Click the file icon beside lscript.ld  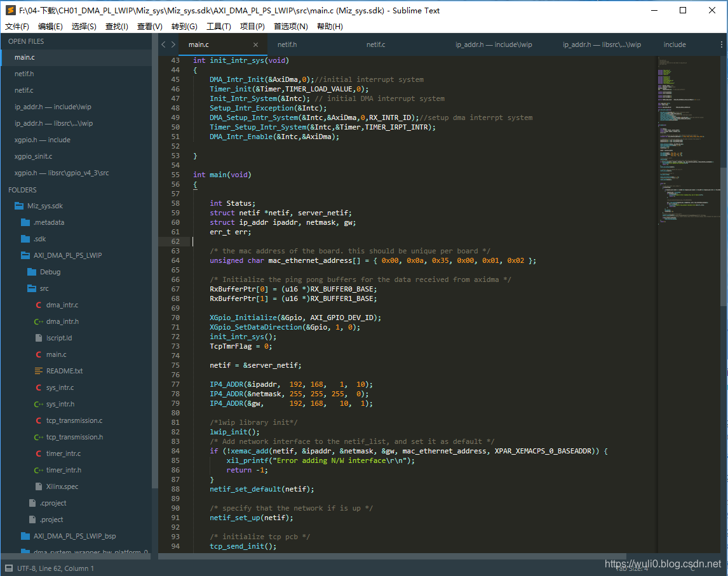click(x=39, y=338)
